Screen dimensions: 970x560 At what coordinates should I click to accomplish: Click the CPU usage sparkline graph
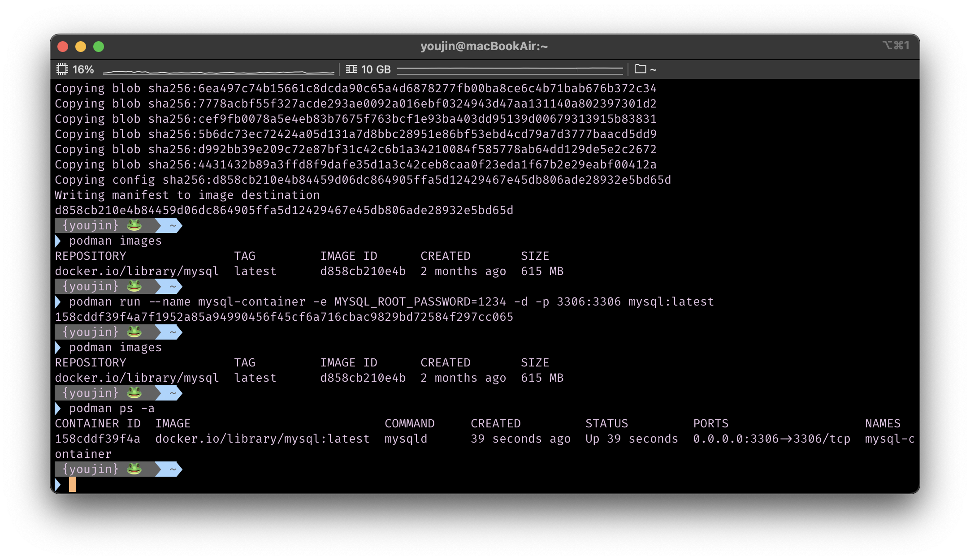tap(218, 71)
